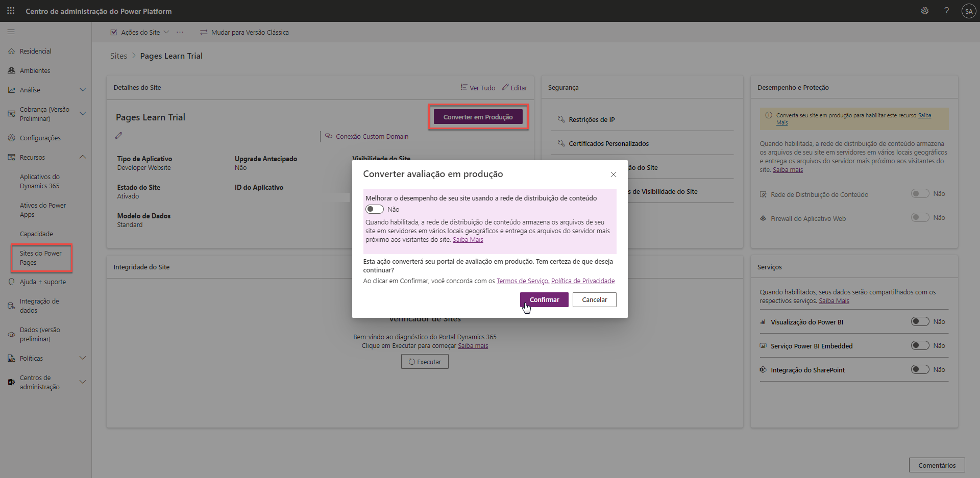Screen dimensions: 980x478
Task: Click Ver Tudo in Detalhes do Site
Action: point(478,88)
